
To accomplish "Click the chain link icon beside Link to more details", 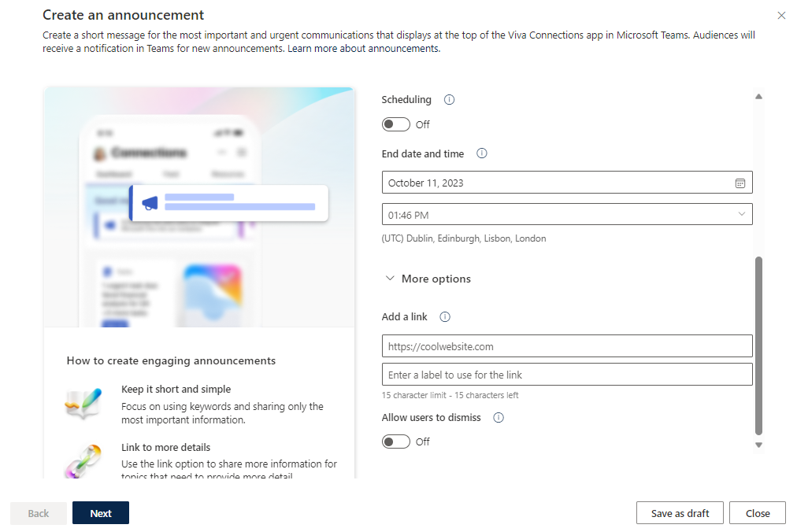I will click(x=83, y=460).
